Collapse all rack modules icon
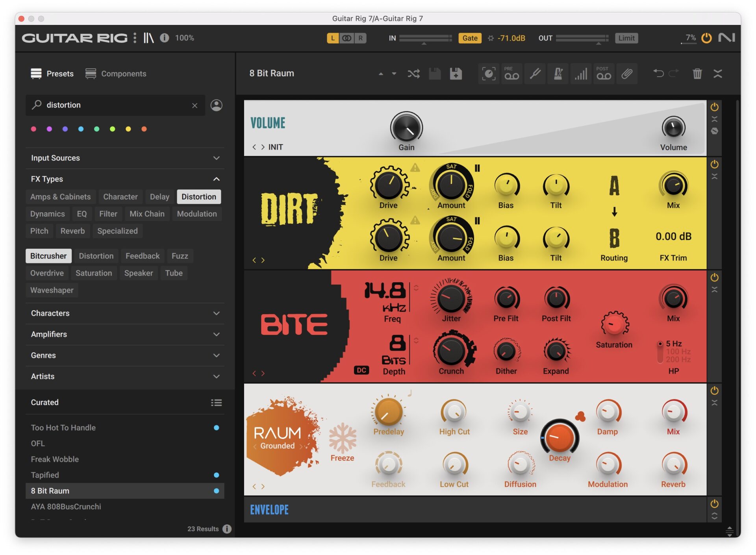The image size is (756, 555). tap(718, 74)
